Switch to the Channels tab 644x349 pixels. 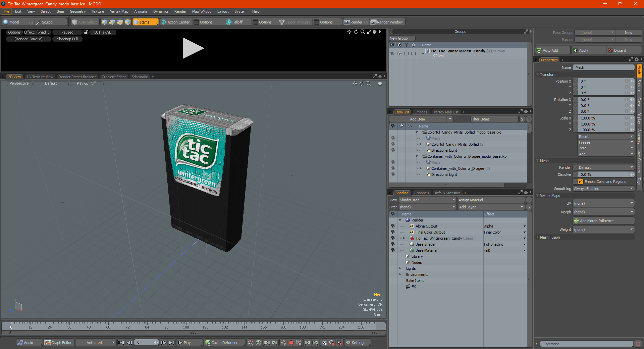(x=422, y=193)
